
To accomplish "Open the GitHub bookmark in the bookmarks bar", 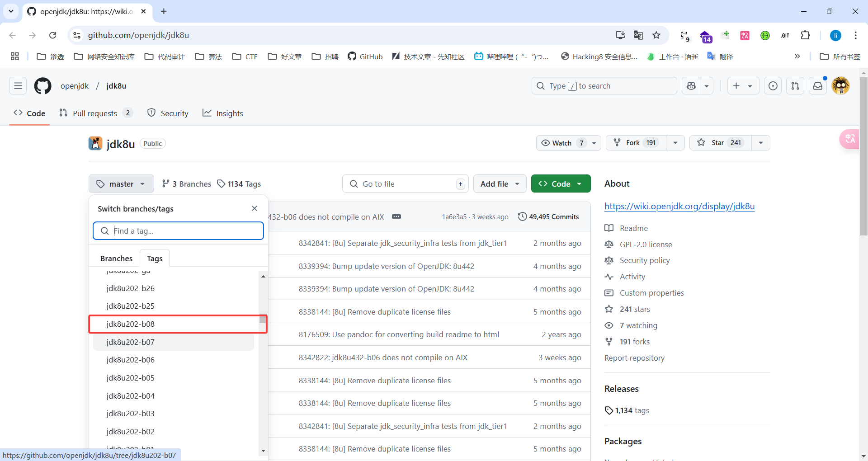I will (365, 56).
